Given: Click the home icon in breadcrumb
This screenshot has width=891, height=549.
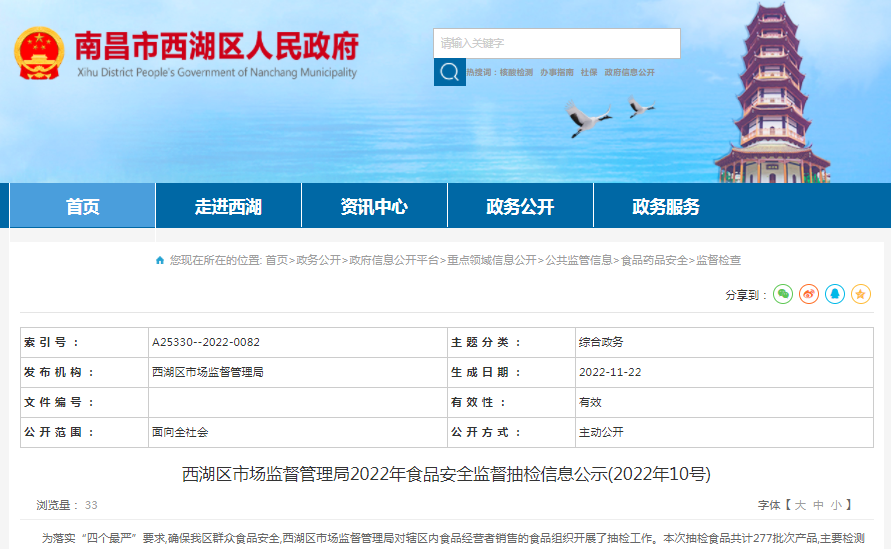Looking at the screenshot, I should pos(160,260).
